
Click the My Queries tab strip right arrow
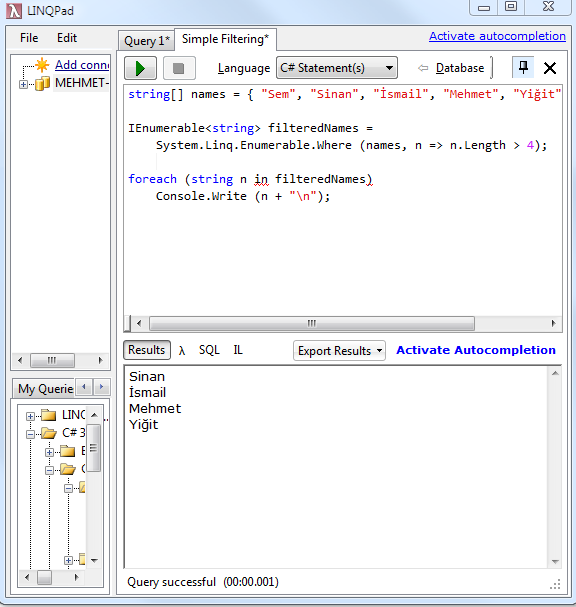pos(101,387)
